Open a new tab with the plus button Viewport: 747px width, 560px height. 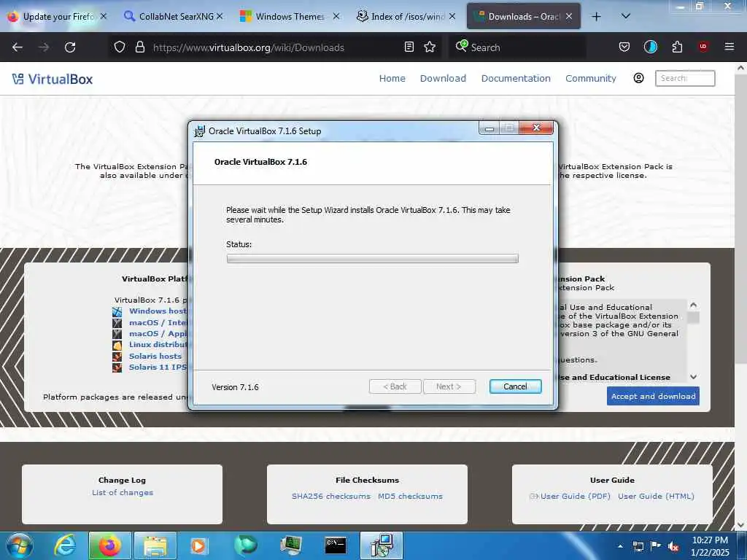(596, 17)
